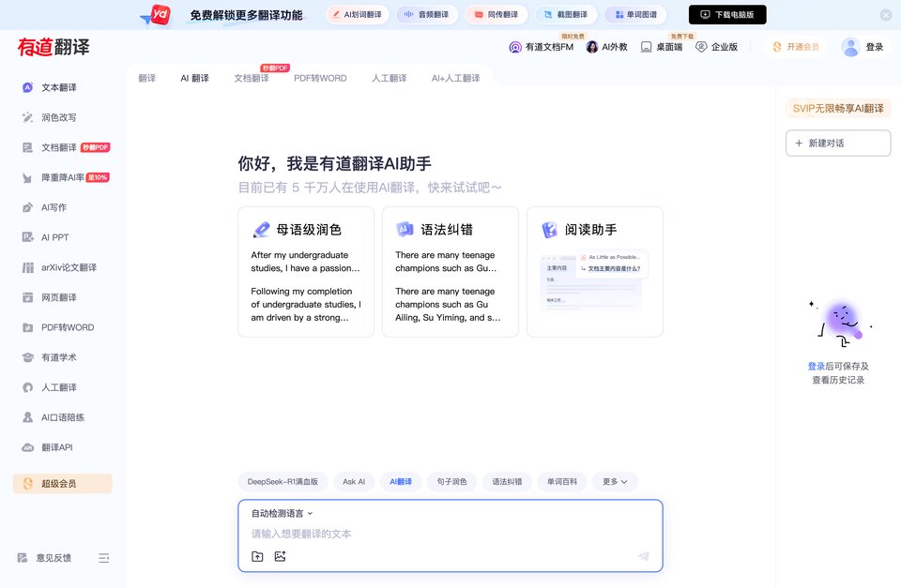The height and width of the screenshot is (588, 901).
Task: Expand the 更多 options dropdown
Action: (615, 482)
